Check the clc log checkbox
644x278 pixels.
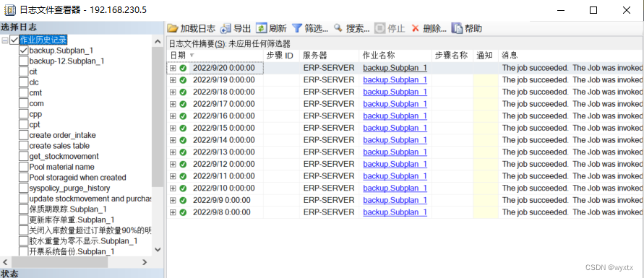(x=23, y=82)
